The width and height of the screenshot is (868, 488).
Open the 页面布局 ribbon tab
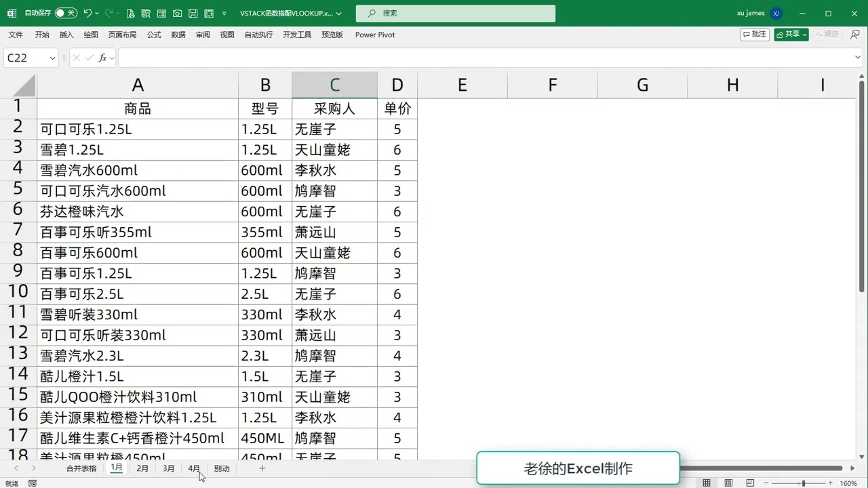point(122,35)
